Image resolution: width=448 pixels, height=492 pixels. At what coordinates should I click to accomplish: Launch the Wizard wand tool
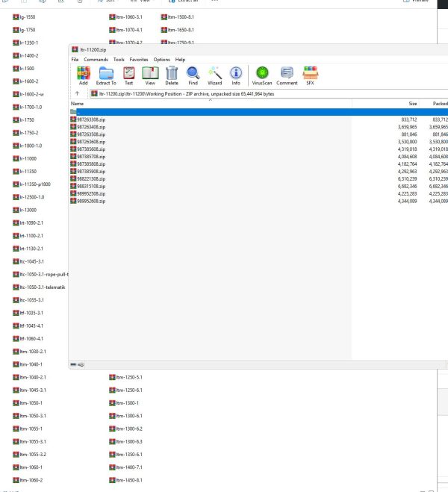214,75
